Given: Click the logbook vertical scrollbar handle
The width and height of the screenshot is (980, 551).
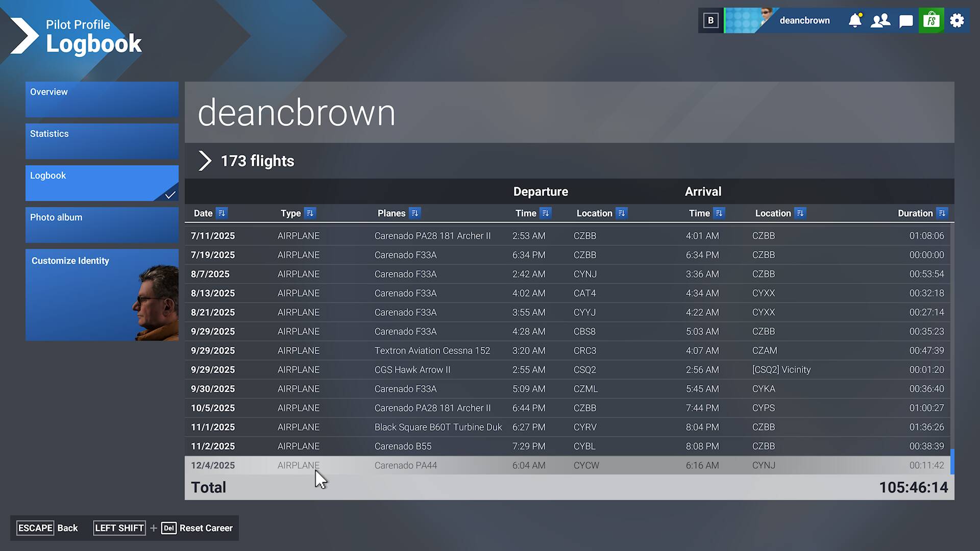Looking at the screenshot, I should coord(952,461).
